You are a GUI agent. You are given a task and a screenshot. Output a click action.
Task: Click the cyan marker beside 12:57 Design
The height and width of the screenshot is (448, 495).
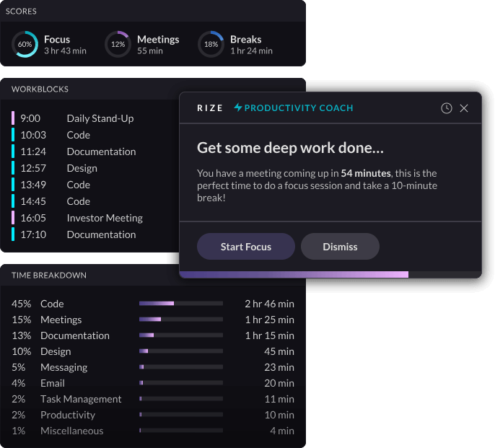(13, 167)
